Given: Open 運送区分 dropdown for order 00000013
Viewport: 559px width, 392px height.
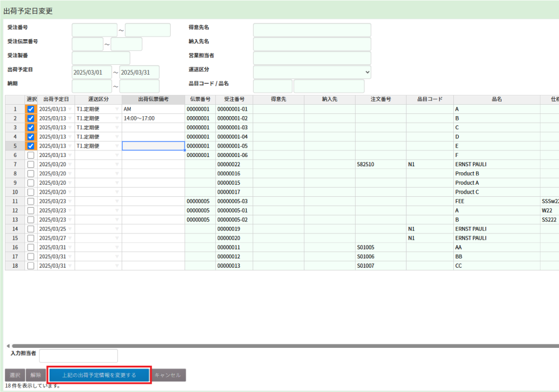Looking at the screenshot, I should 117,266.
